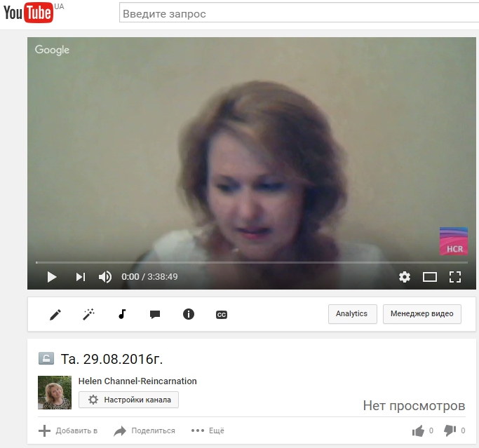The image size is (479, 448).
Task: Open the audio music note tool
Action: click(x=122, y=315)
